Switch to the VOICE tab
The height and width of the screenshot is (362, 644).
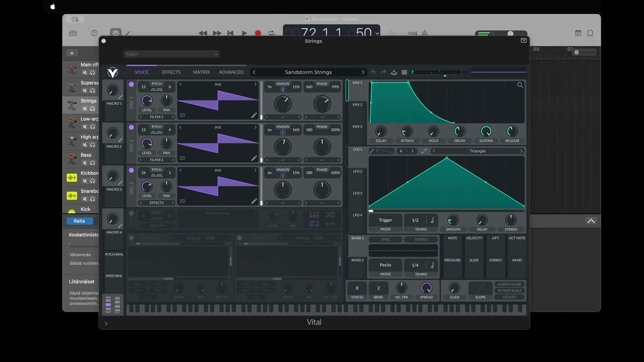coord(141,72)
